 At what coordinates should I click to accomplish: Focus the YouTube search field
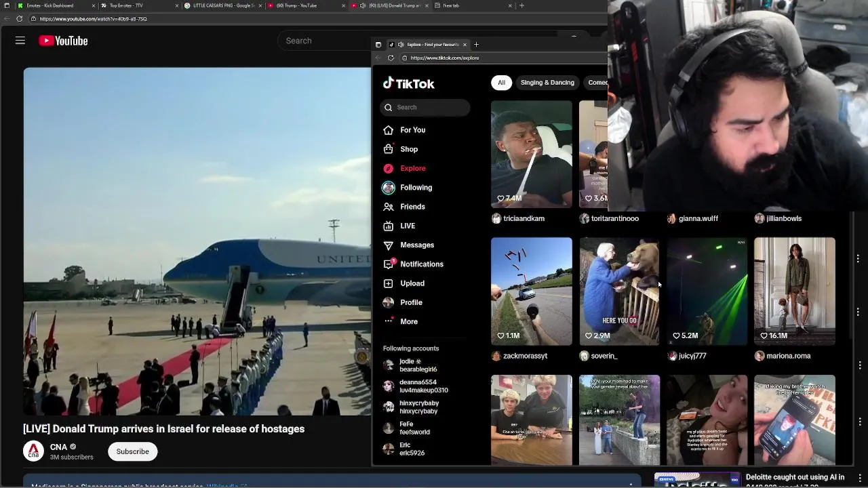325,41
